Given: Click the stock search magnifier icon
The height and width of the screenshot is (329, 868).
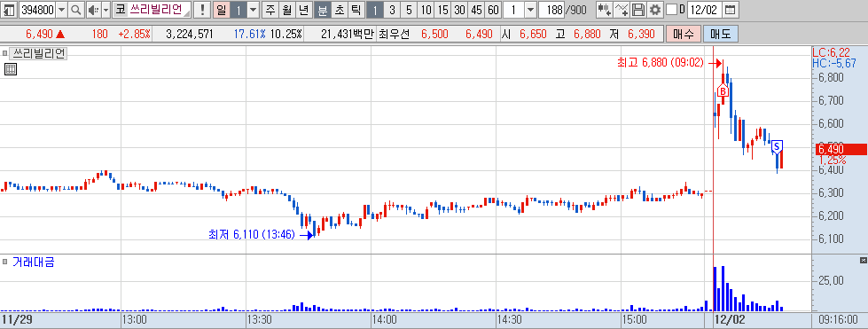Looking at the screenshot, I should (76, 10).
